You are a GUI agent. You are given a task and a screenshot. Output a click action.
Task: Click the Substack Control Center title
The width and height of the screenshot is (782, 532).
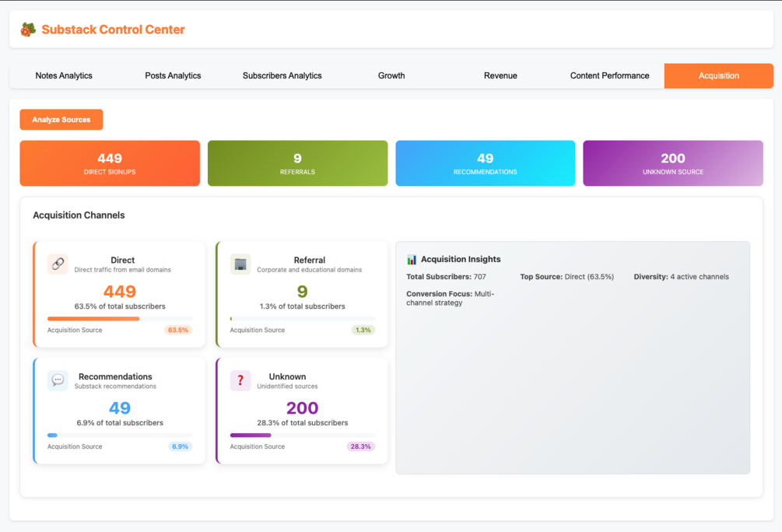tap(113, 30)
